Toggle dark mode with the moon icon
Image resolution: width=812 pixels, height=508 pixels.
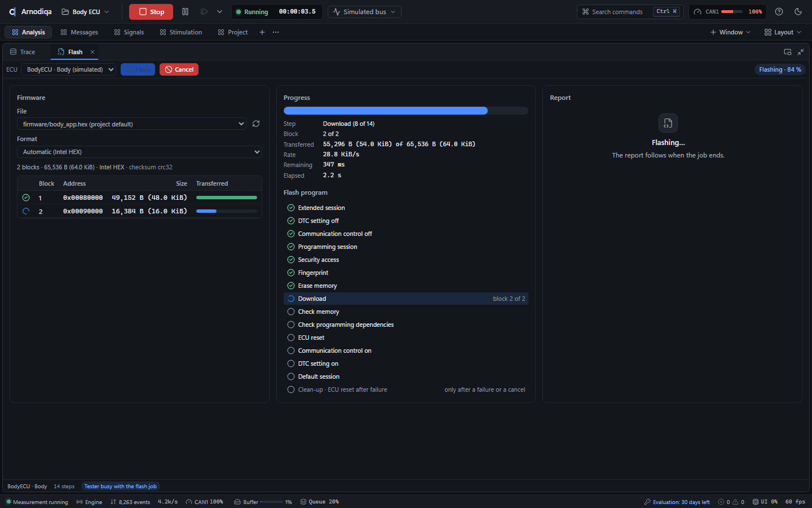[x=798, y=12]
